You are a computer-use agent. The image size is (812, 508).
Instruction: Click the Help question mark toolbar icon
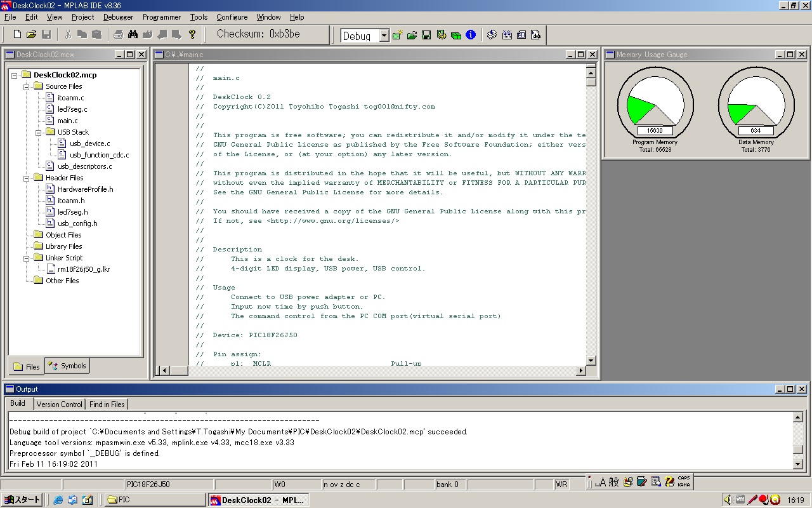192,34
